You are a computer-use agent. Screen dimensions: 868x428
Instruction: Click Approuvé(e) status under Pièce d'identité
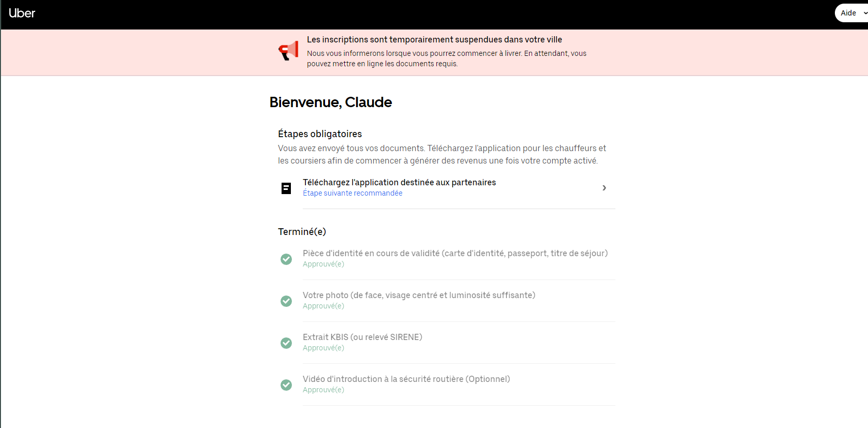(x=323, y=264)
